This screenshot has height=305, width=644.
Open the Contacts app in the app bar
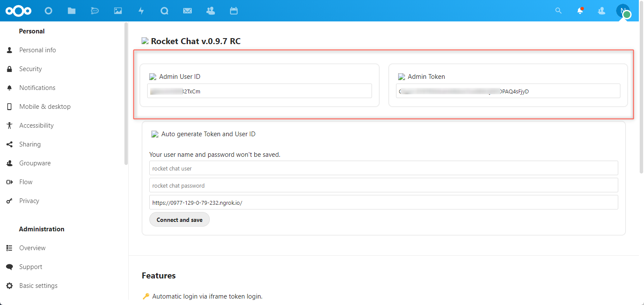(x=211, y=11)
